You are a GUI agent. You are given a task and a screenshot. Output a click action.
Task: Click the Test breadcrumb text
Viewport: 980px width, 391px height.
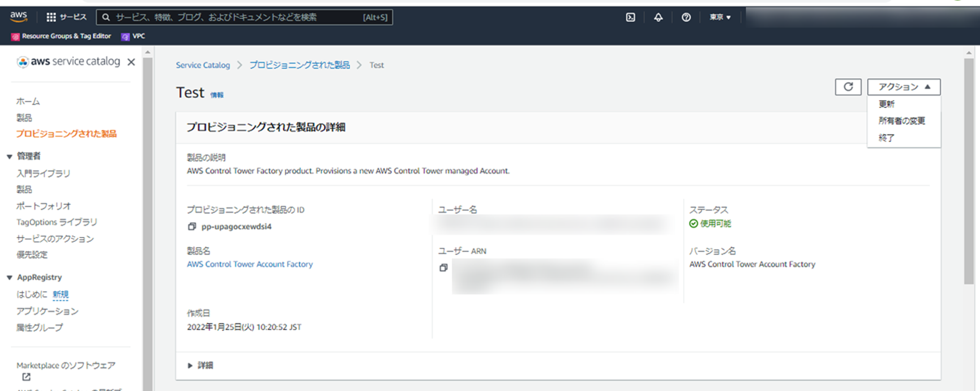[x=376, y=65]
